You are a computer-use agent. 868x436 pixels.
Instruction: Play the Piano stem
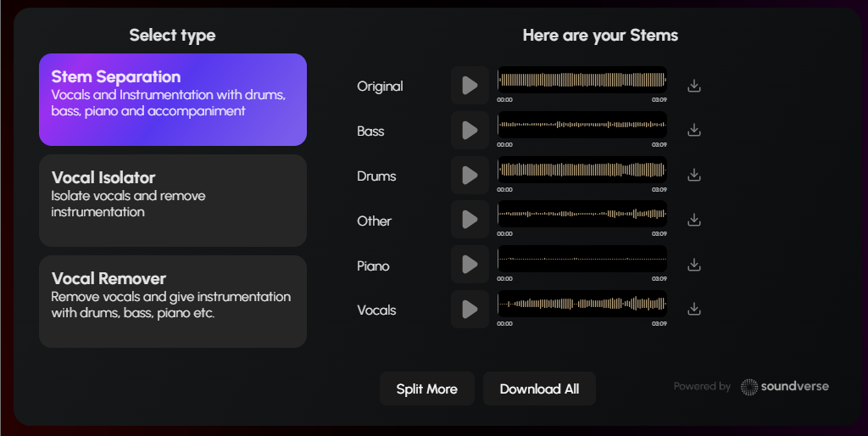[x=470, y=265]
